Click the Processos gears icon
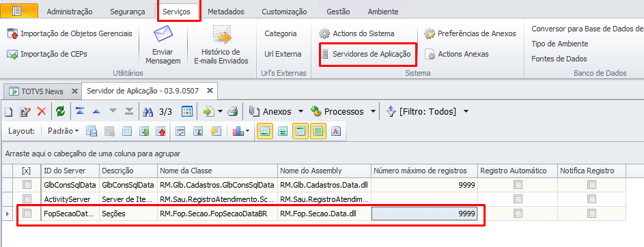Viewport: 644px width, 247px height. point(316,111)
